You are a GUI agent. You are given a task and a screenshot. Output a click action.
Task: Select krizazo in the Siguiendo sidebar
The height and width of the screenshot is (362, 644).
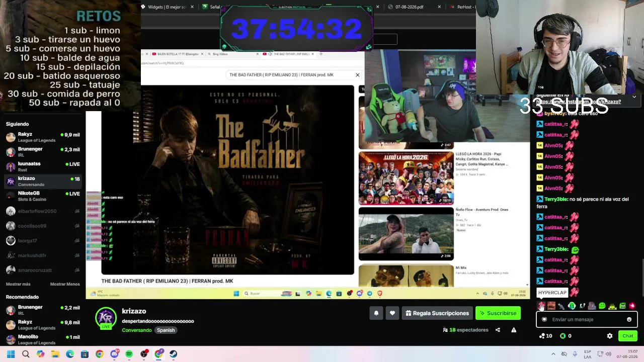[x=43, y=181]
